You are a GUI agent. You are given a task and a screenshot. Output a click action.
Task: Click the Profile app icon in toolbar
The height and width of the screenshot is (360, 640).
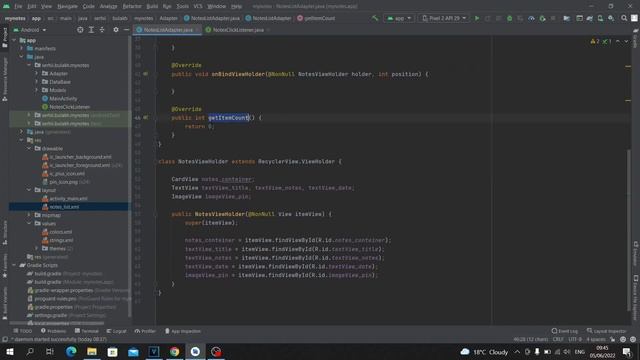tap(531, 18)
